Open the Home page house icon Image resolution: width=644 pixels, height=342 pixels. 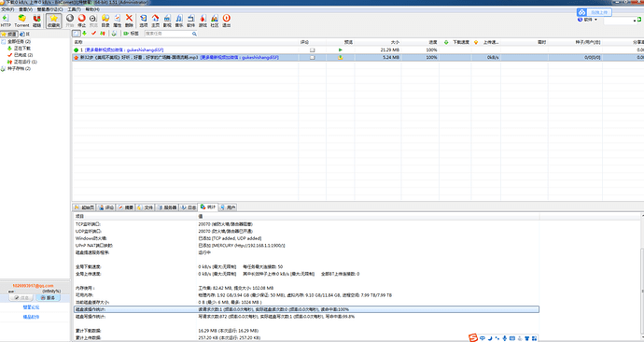point(155,21)
